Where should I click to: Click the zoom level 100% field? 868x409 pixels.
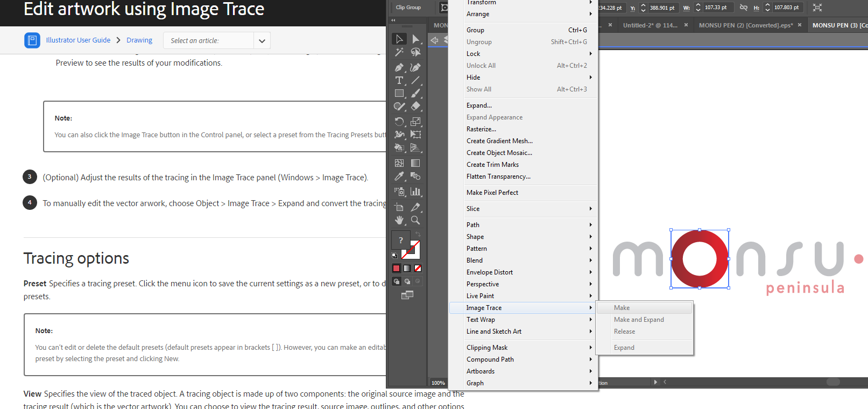(438, 383)
